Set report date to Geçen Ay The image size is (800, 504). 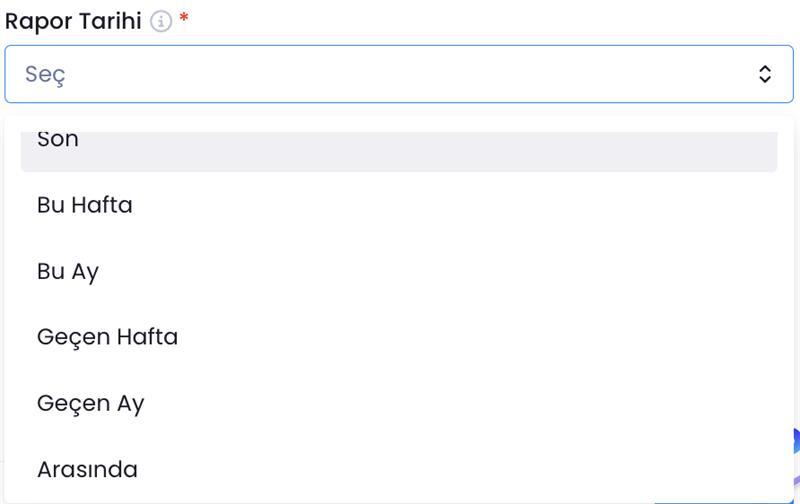(x=91, y=403)
